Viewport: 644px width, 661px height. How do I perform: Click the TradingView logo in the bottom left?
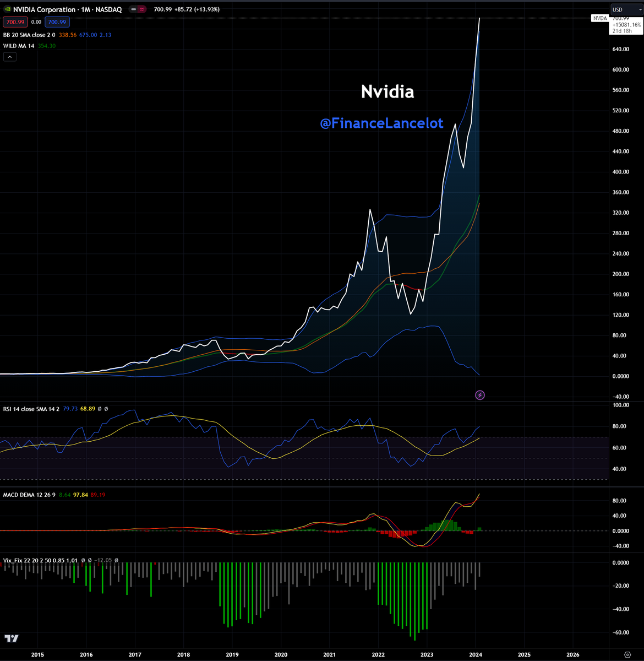[x=12, y=638]
